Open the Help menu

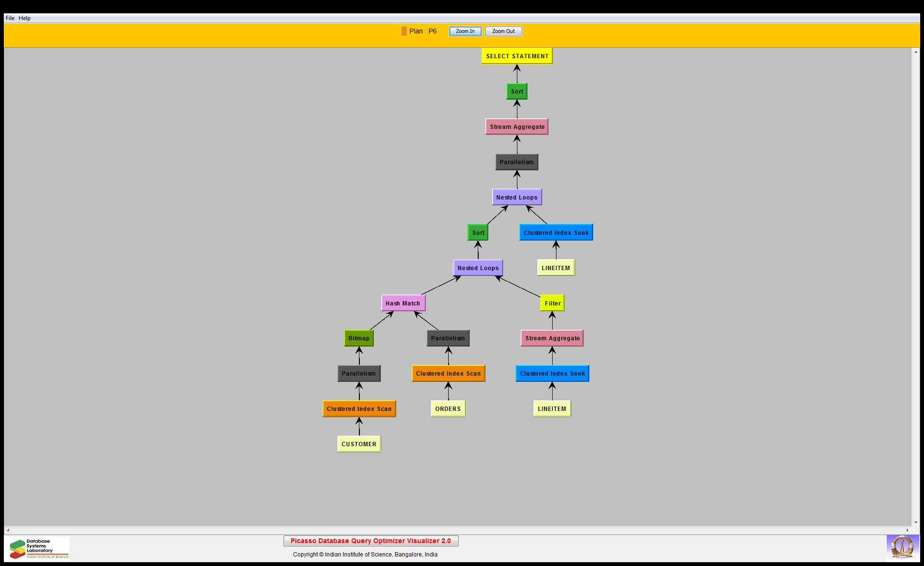24,18
